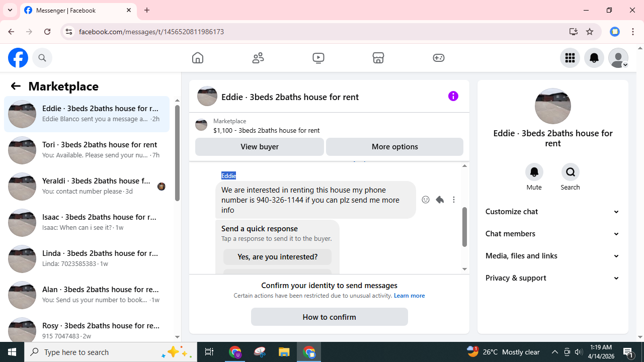Screen dimensions: 644x362
Task: View site information icon in address bar
Action: tap(69, 32)
